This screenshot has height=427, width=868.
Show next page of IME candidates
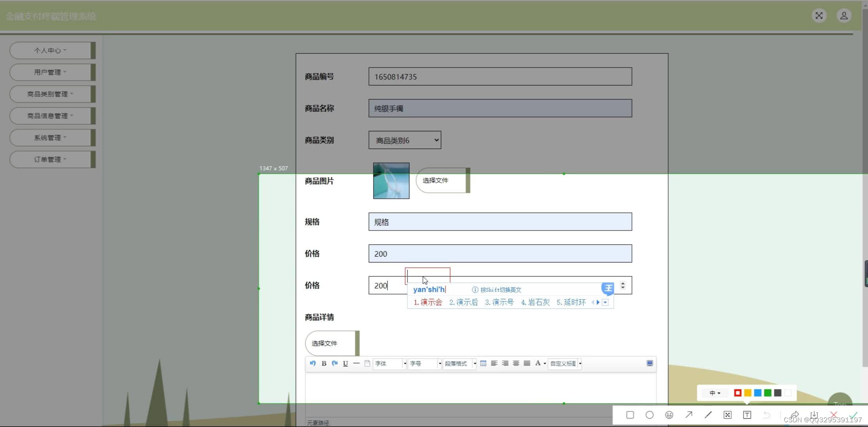[x=598, y=302]
